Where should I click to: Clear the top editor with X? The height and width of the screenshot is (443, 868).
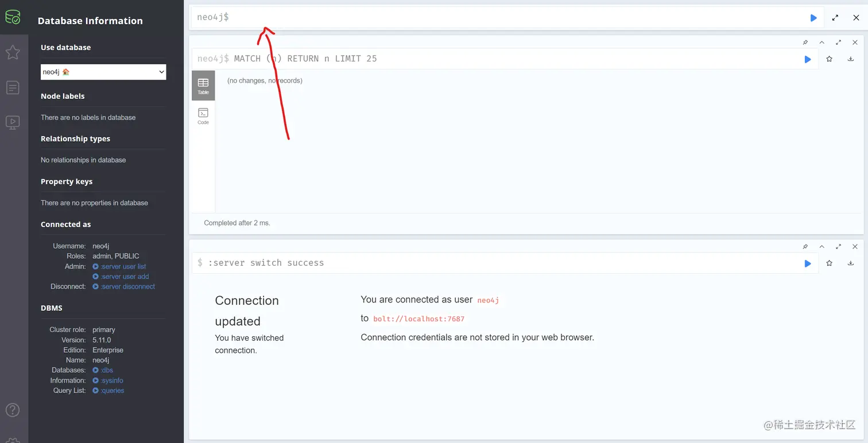[856, 18]
